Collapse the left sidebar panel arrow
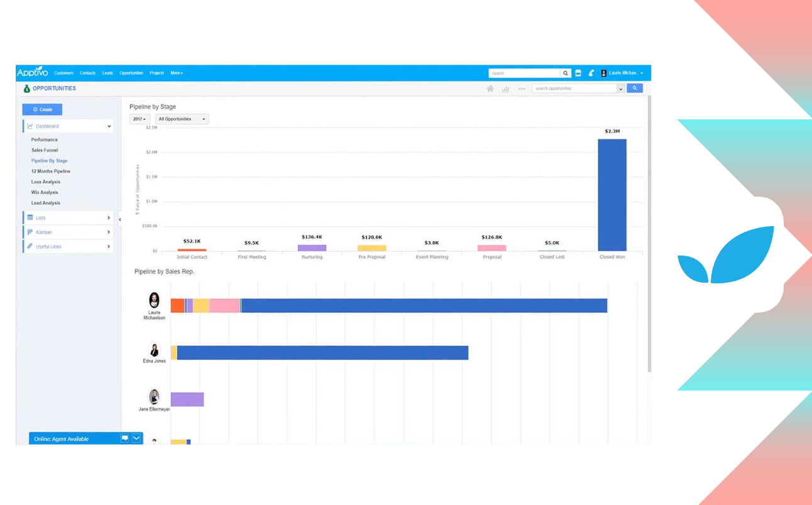This screenshot has height=505, width=812. click(119, 219)
